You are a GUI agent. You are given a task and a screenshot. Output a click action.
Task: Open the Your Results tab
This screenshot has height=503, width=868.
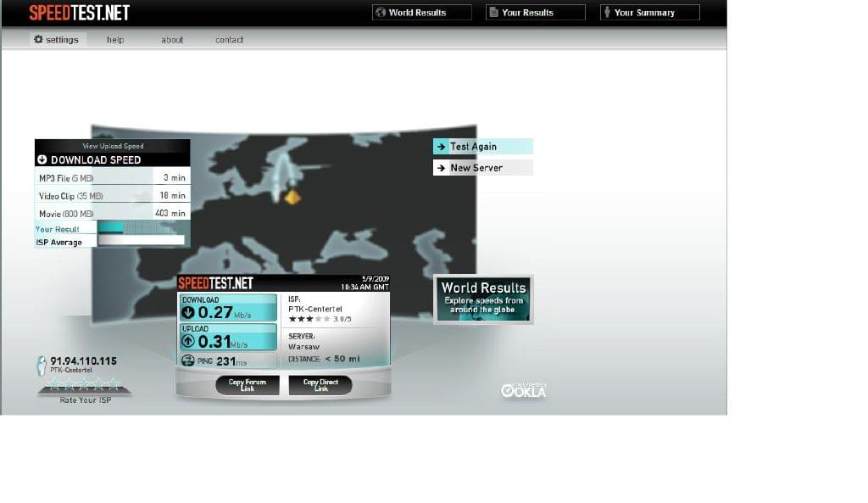[x=536, y=12]
